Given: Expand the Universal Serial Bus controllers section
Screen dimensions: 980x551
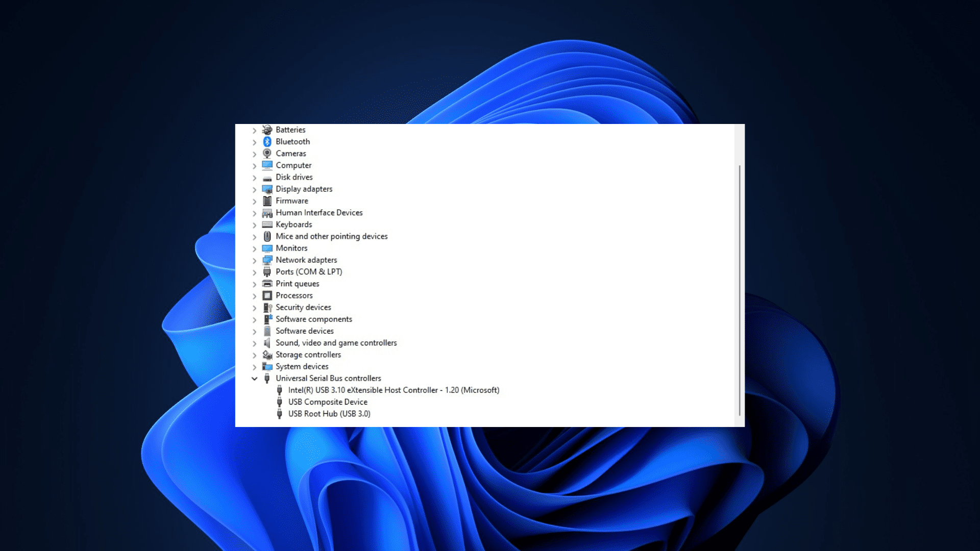Looking at the screenshot, I should (x=254, y=378).
